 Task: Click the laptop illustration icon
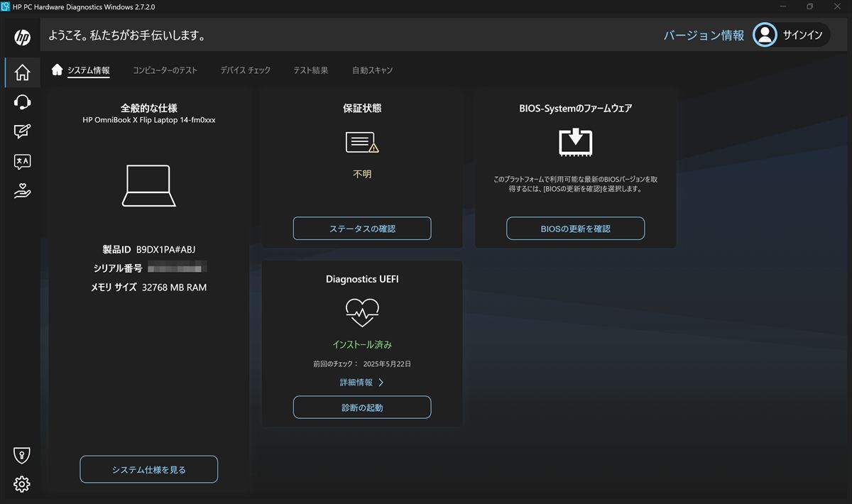pyautogui.click(x=149, y=186)
